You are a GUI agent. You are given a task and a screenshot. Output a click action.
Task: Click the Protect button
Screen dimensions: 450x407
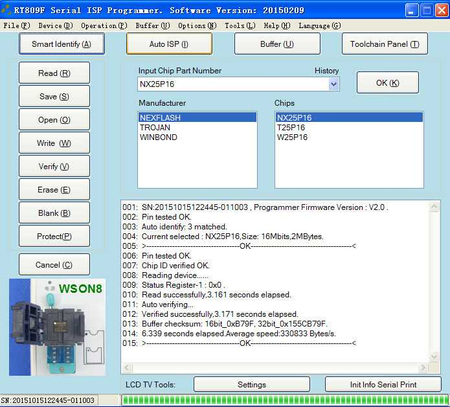coord(54,236)
